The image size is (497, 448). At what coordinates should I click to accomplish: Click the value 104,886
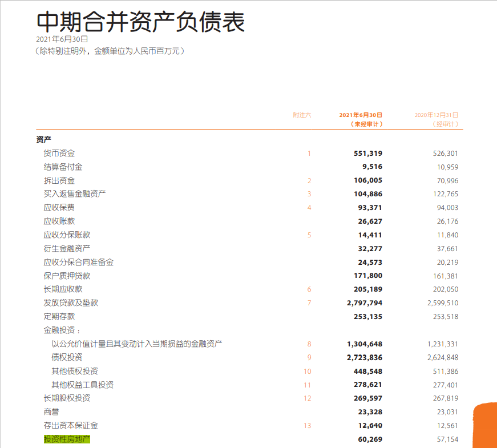(368, 193)
